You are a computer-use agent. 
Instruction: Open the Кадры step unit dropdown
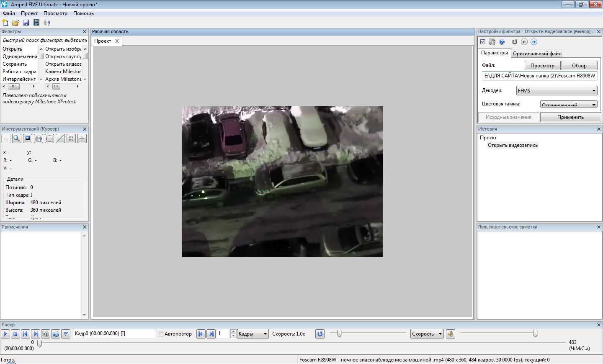(x=253, y=334)
